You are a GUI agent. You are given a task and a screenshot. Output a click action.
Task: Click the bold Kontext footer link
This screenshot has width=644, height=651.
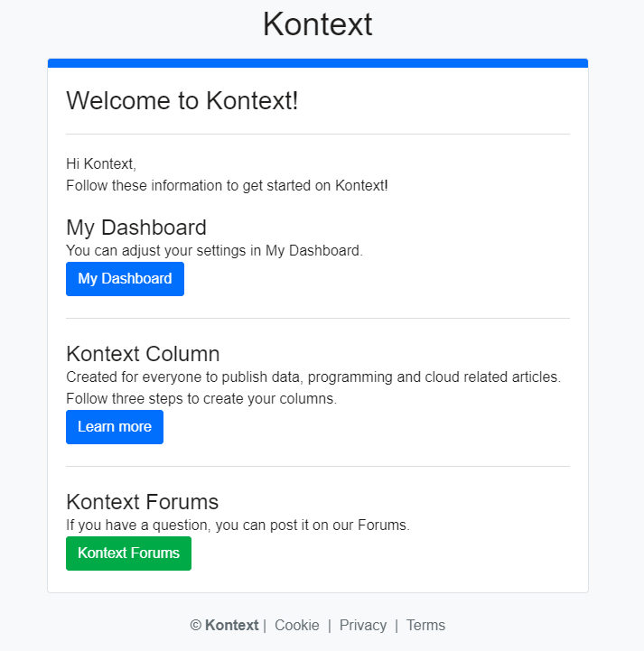232,625
